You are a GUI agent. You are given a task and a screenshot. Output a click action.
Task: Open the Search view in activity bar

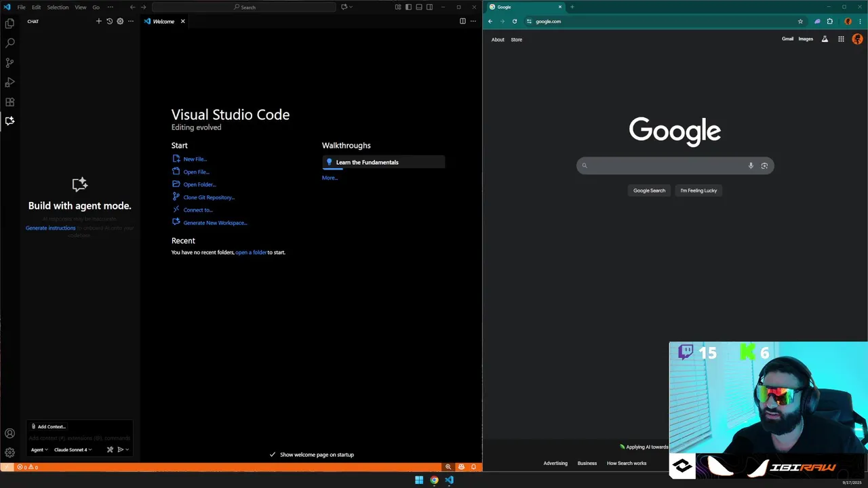pyautogui.click(x=9, y=43)
